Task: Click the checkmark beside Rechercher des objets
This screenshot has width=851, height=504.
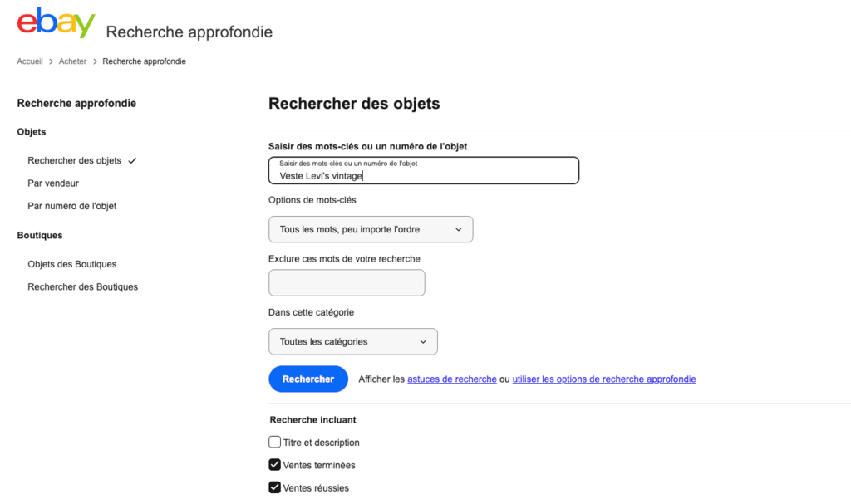Action: coord(132,160)
